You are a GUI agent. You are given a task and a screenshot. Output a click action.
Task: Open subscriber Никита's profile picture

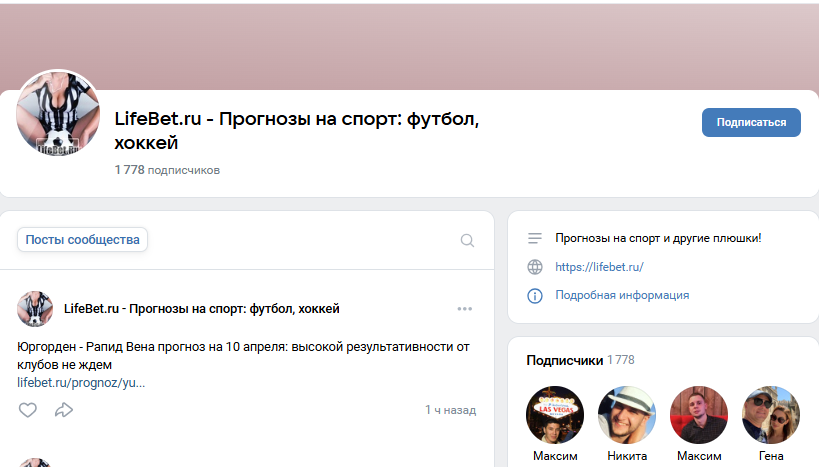[626, 415]
